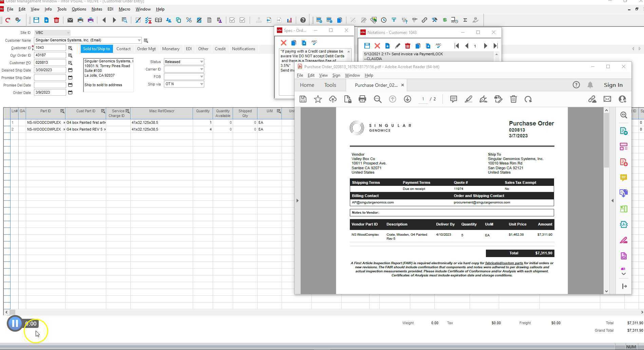Share the PDF via the email icon
644x350 pixels.
tap(607, 99)
